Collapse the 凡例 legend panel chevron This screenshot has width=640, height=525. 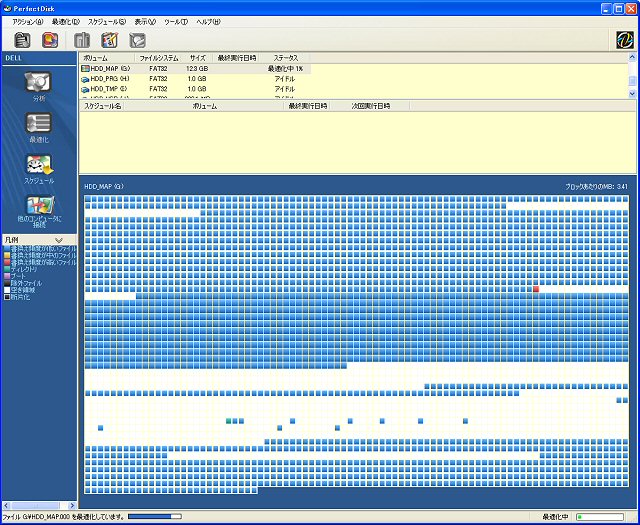[58, 240]
